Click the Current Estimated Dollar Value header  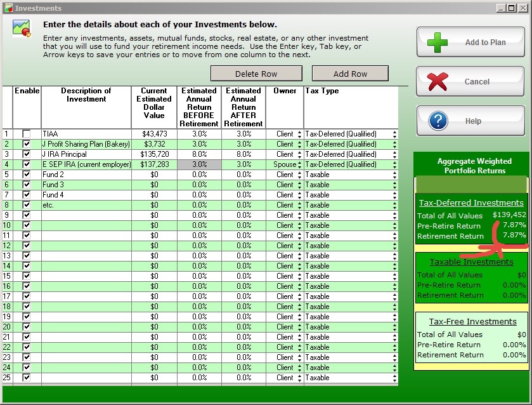tap(154, 107)
